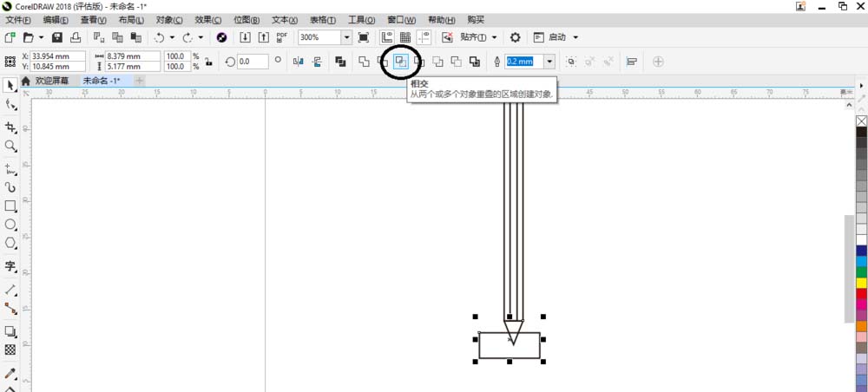The image size is (868, 392).
Task: Click the Export icon
Action: pos(264,37)
